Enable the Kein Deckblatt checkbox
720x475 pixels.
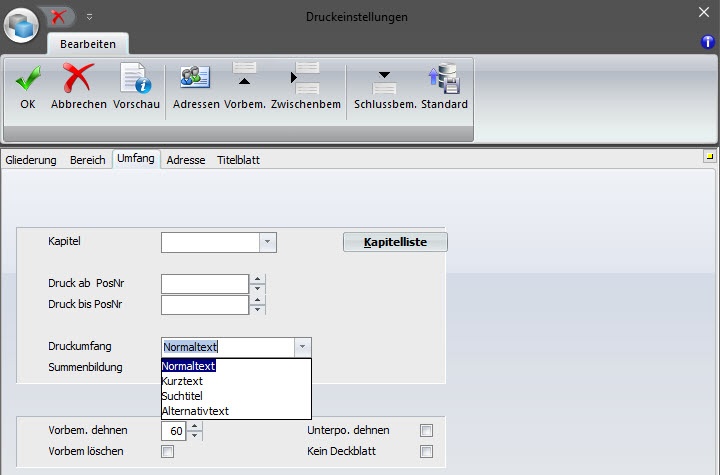(426, 452)
